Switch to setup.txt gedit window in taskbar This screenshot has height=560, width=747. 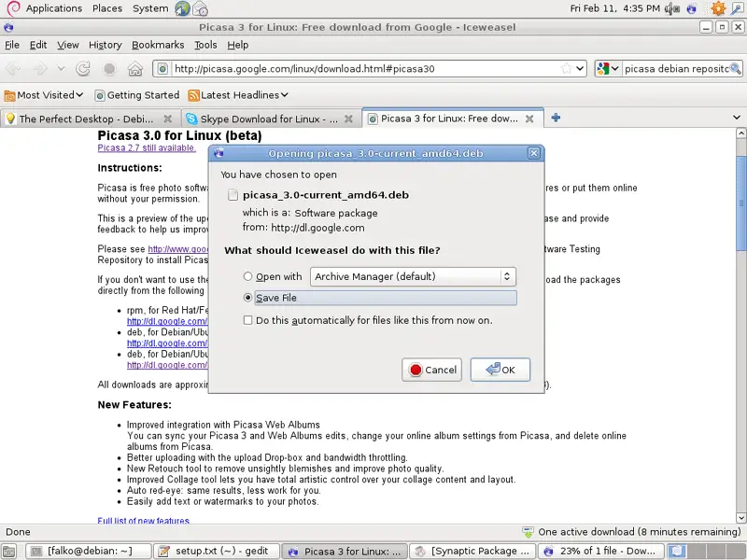(217, 552)
